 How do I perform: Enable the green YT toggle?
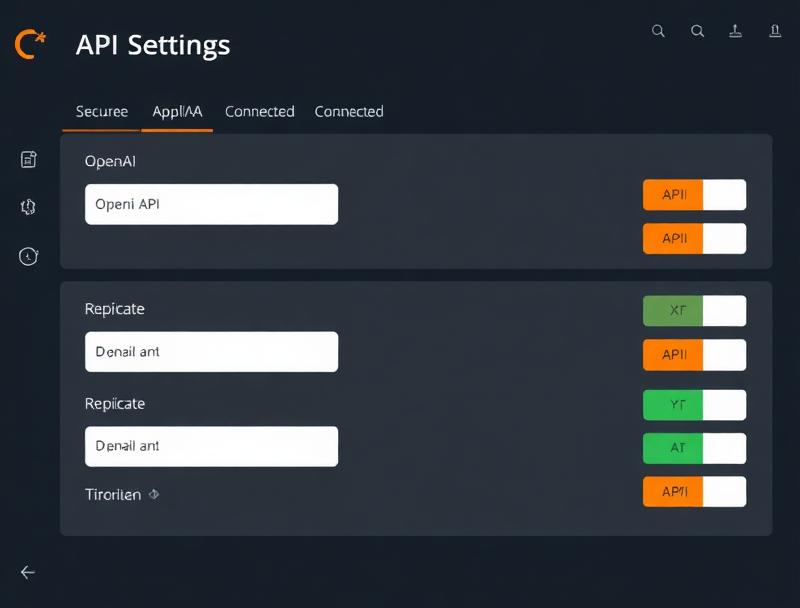tap(694, 405)
